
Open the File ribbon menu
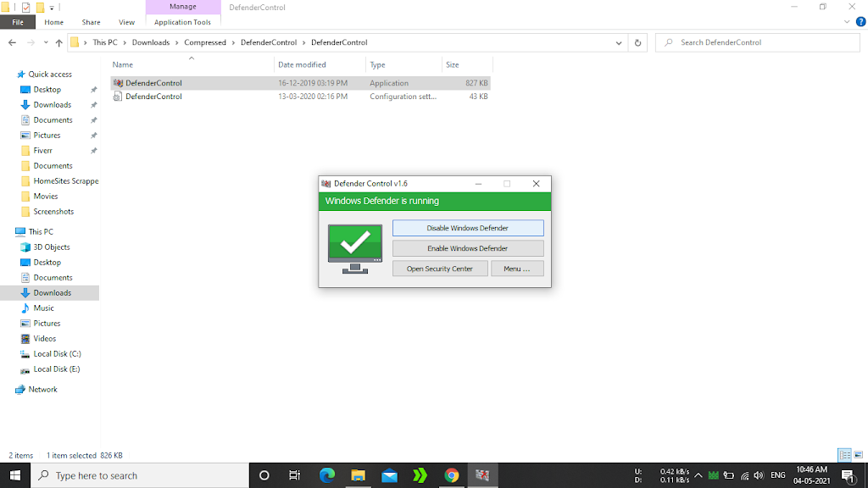[x=18, y=22]
